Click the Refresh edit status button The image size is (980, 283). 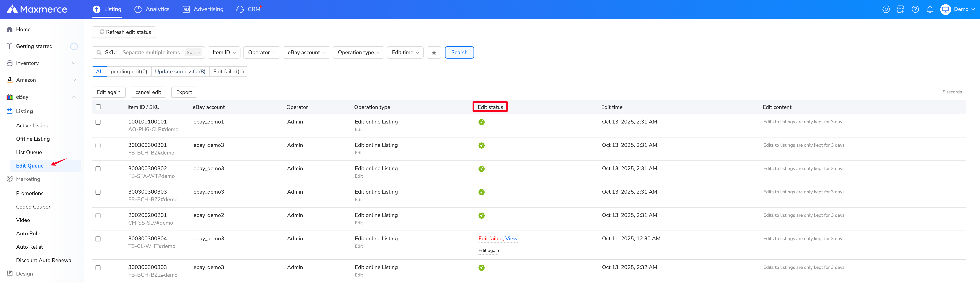[x=124, y=32]
